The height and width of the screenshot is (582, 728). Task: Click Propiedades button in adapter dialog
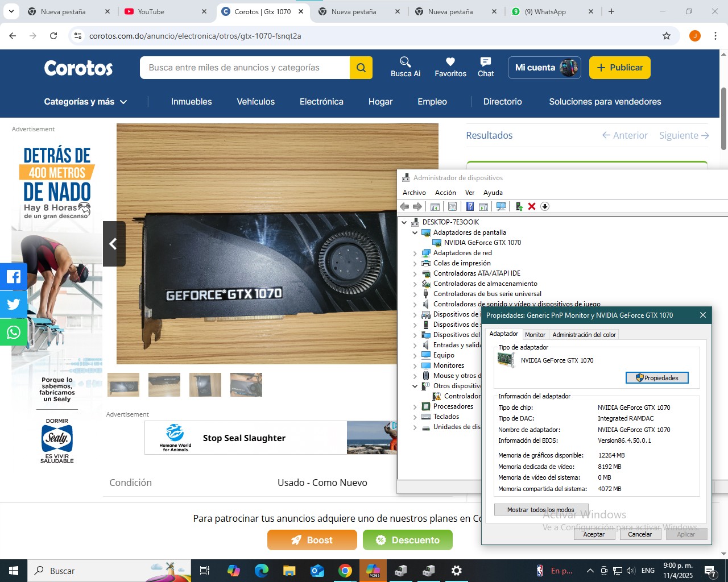[657, 378]
